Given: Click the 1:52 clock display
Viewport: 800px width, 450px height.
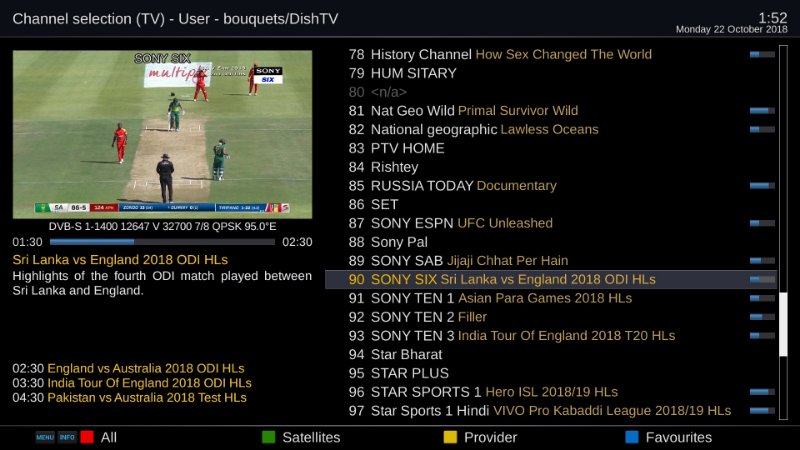Looking at the screenshot, I should point(772,18).
